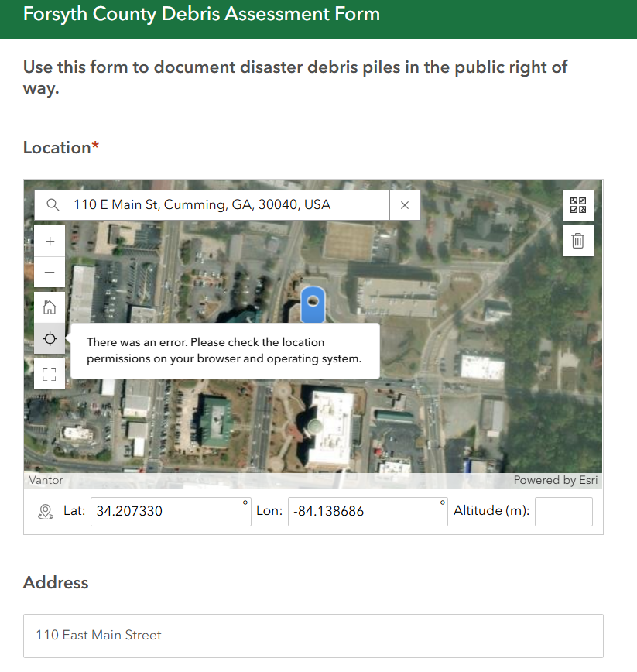The height and width of the screenshot is (672, 637).
Task: Edit the Lat coordinate field
Action: tap(166, 512)
